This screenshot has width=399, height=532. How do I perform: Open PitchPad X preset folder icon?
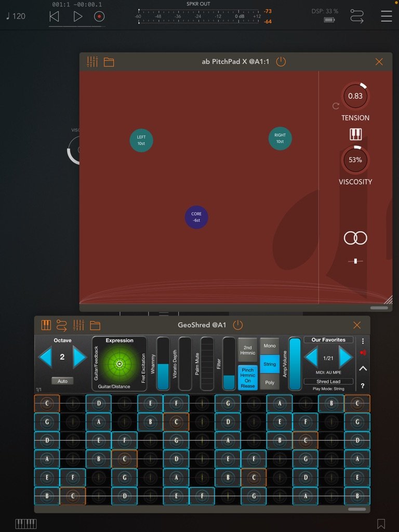109,62
